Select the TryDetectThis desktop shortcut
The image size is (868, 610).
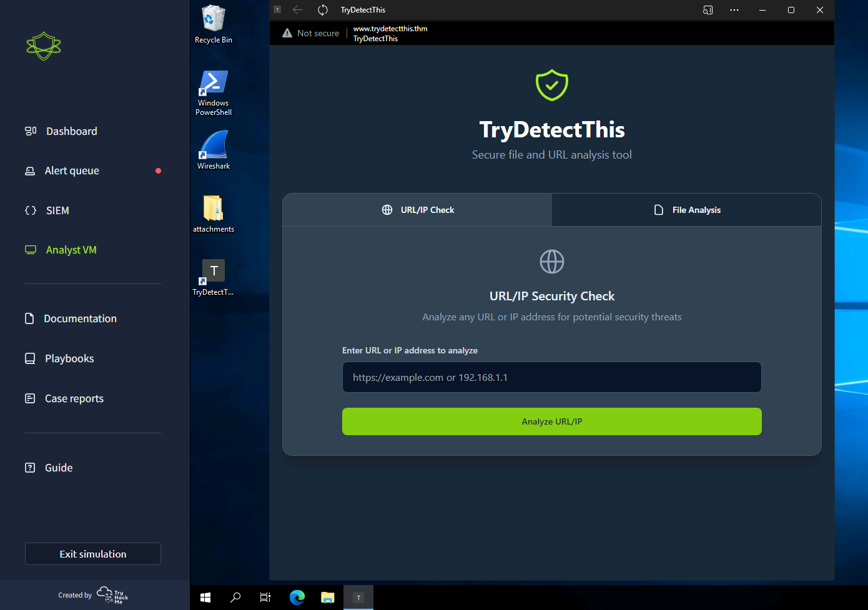pyautogui.click(x=214, y=277)
